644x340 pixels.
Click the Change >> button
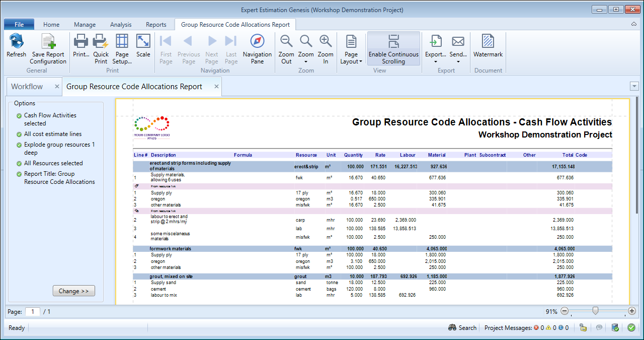(x=73, y=291)
